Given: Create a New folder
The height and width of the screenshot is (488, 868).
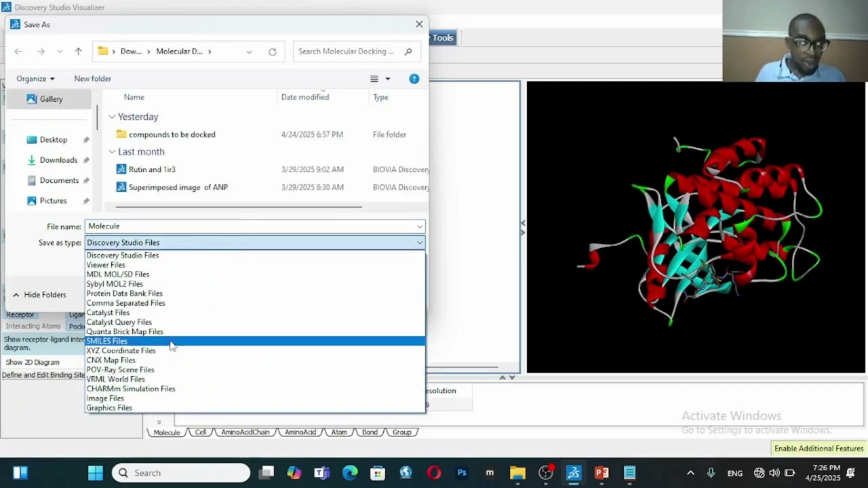Looking at the screenshot, I should click(93, 79).
